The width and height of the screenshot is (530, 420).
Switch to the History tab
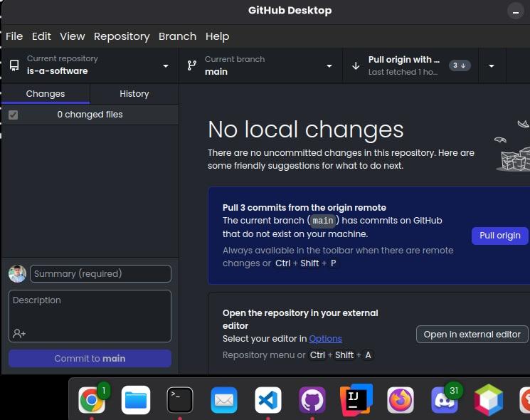[x=134, y=94]
